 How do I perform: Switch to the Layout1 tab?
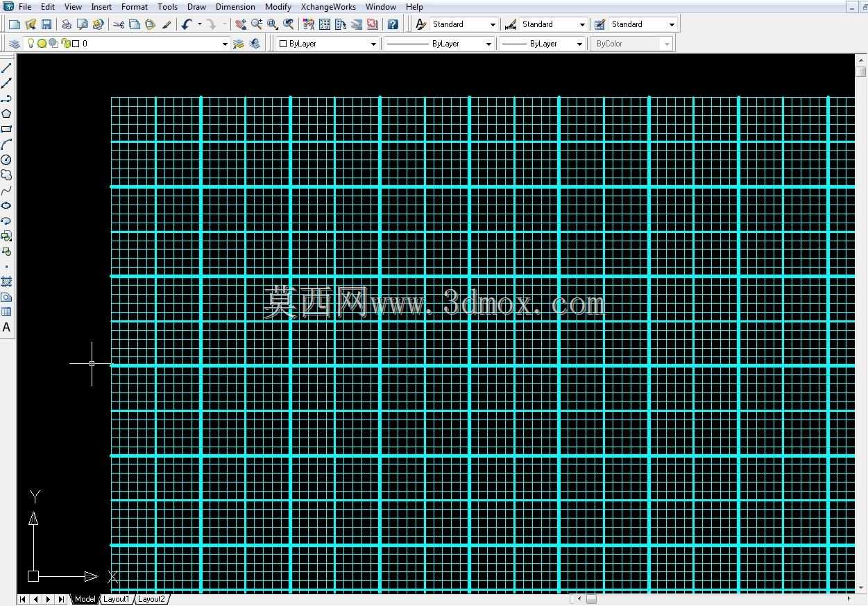116,599
